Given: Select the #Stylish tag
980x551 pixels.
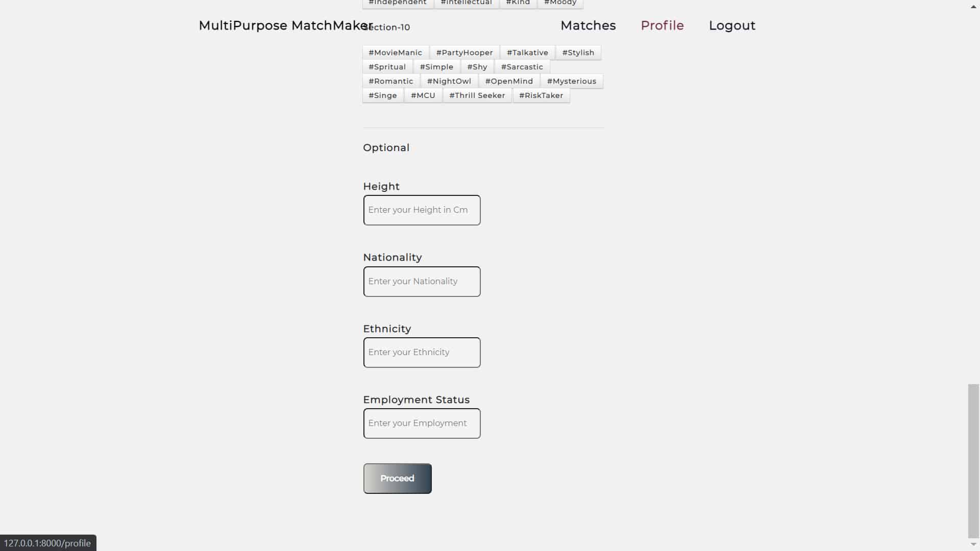Looking at the screenshot, I should click(x=578, y=53).
